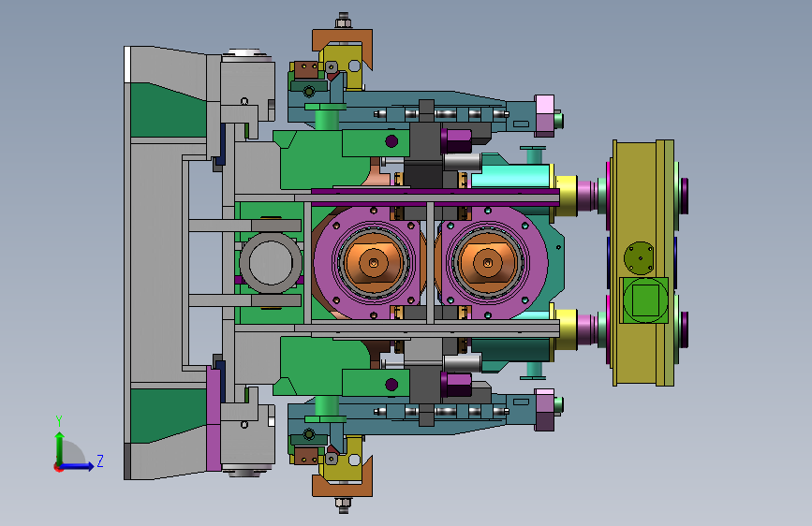Pick the lower purple hex nut

456,385
